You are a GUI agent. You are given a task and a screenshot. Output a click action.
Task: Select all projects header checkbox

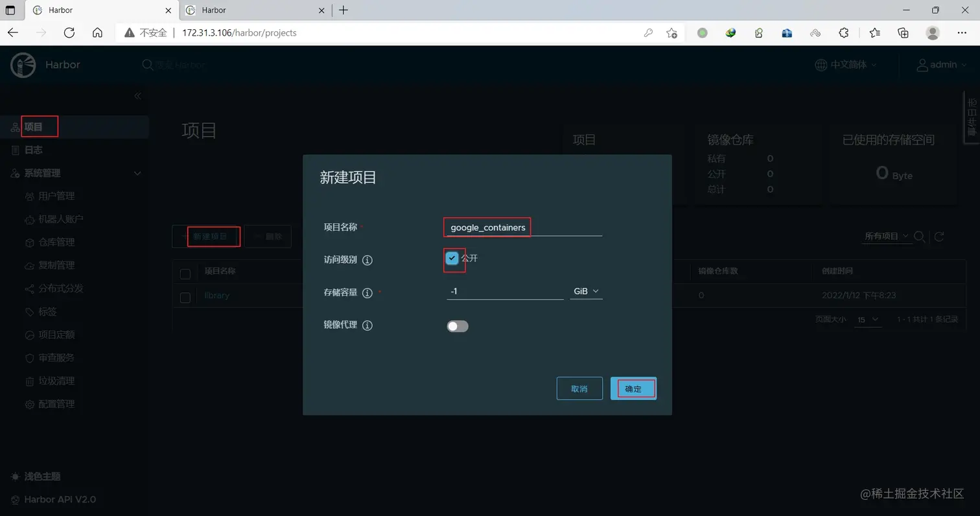pos(185,274)
